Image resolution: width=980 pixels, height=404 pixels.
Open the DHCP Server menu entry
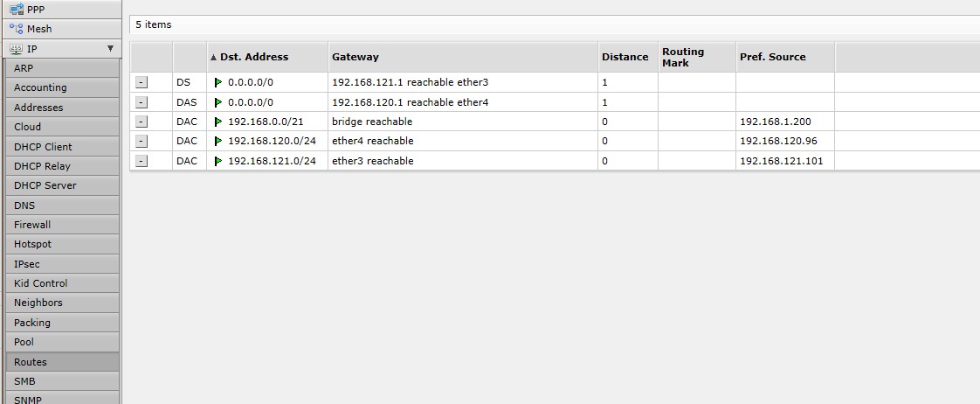coord(45,185)
